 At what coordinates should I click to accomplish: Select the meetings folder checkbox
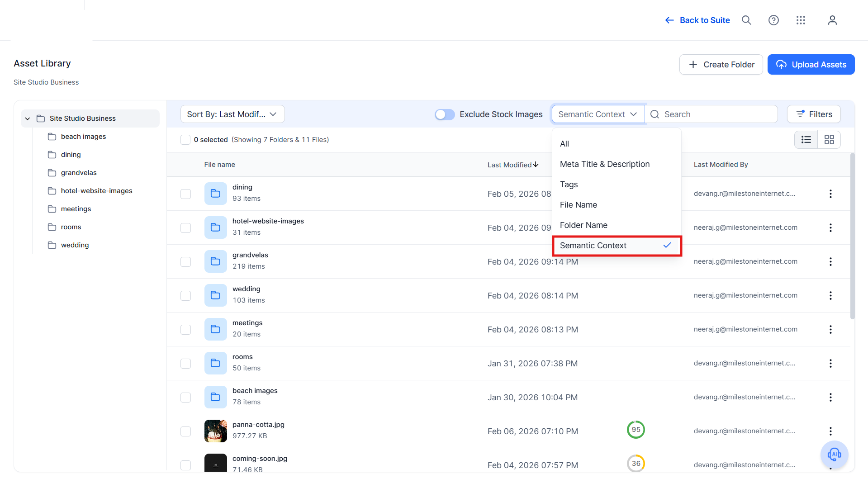pos(185,330)
